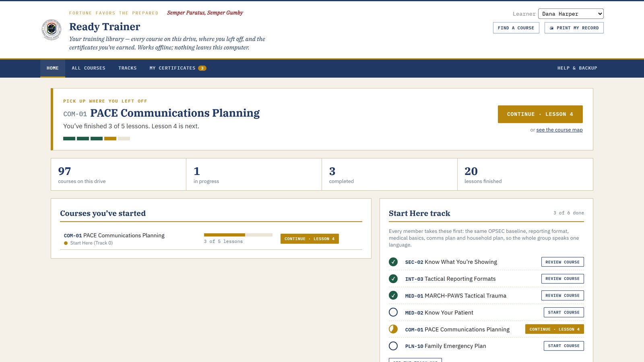Click COM-01 PACE Communications Planning in started courses

pyautogui.click(x=114, y=235)
